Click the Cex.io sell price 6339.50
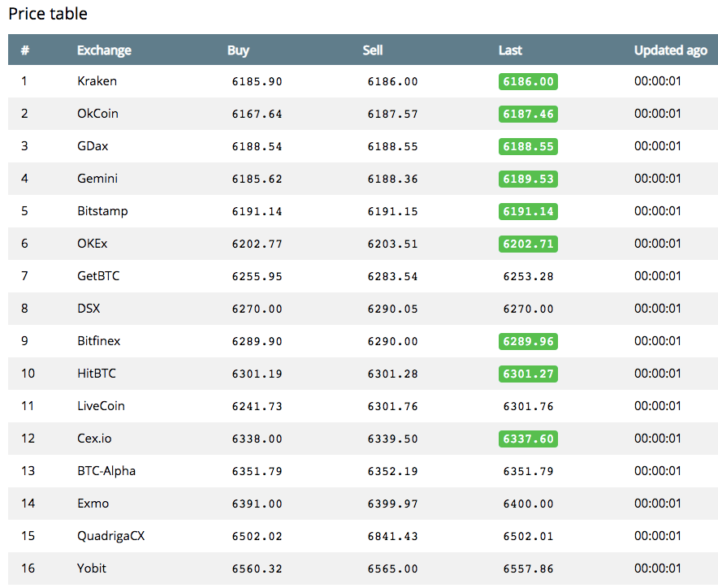The width and height of the screenshot is (718, 588). (392, 439)
